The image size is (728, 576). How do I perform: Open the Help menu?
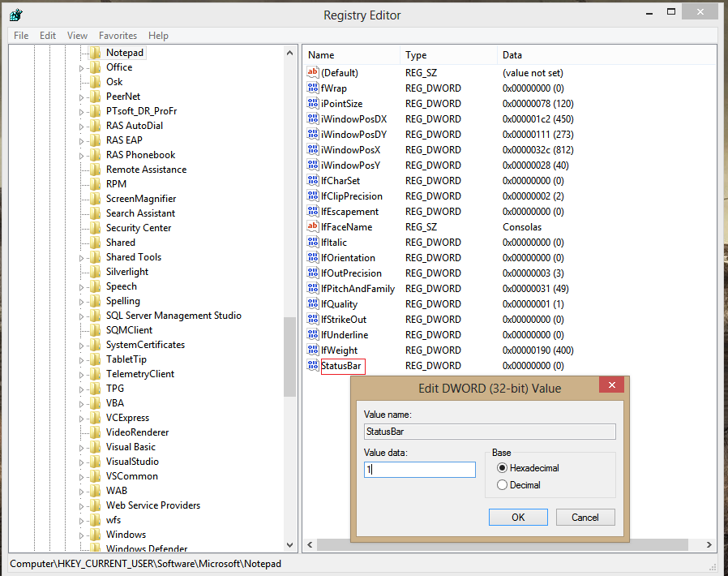coord(158,36)
